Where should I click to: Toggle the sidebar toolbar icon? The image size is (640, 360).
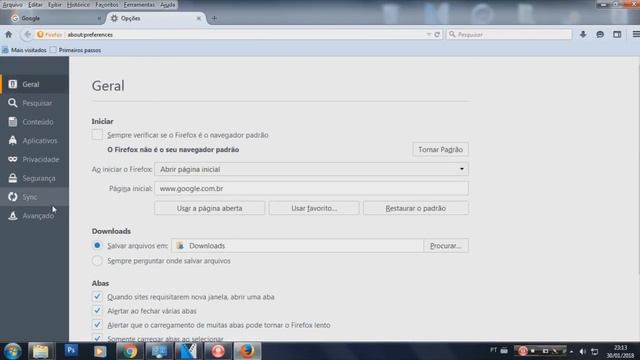(617, 35)
